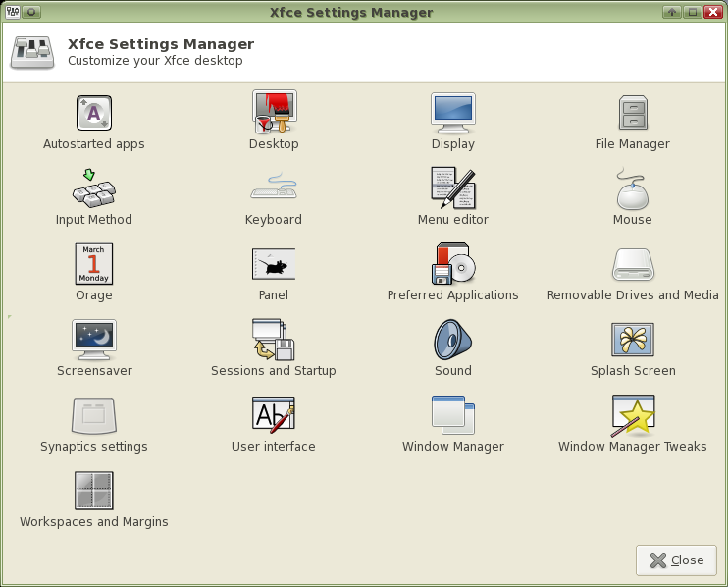
Task: Open the Sessions and Startup icon
Action: [274, 340]
